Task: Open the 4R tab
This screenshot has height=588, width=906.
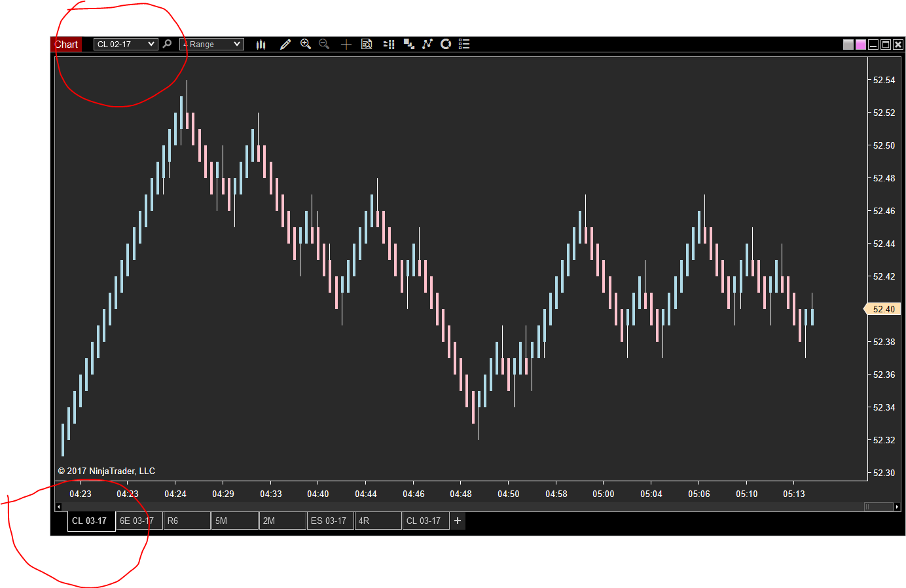Action: tap(378, 521)
